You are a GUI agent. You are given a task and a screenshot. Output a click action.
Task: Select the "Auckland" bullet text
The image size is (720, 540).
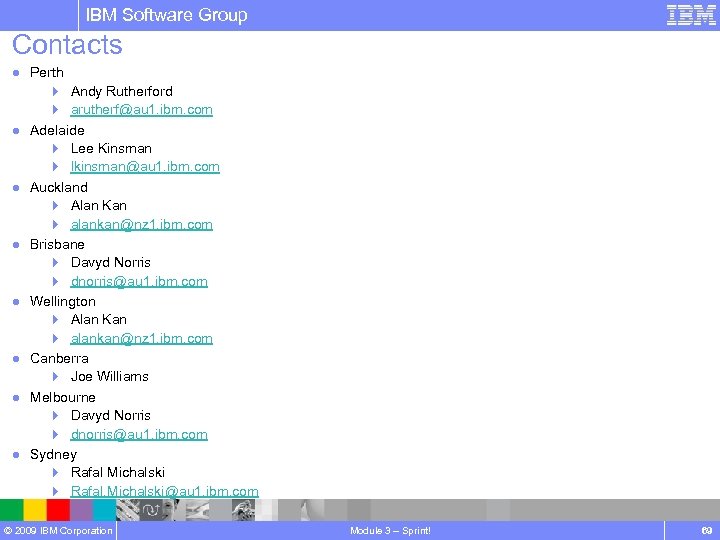[x=58, y=187]
